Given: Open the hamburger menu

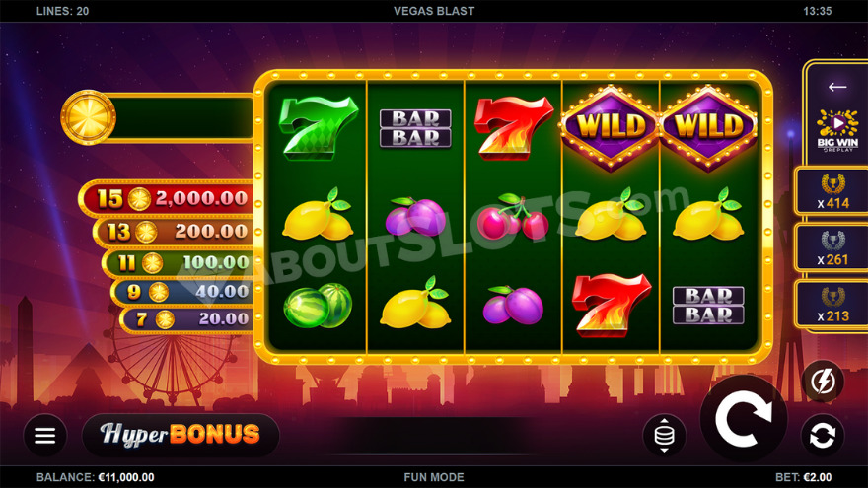Looking at the screenshot, I should tap(44, 436).
